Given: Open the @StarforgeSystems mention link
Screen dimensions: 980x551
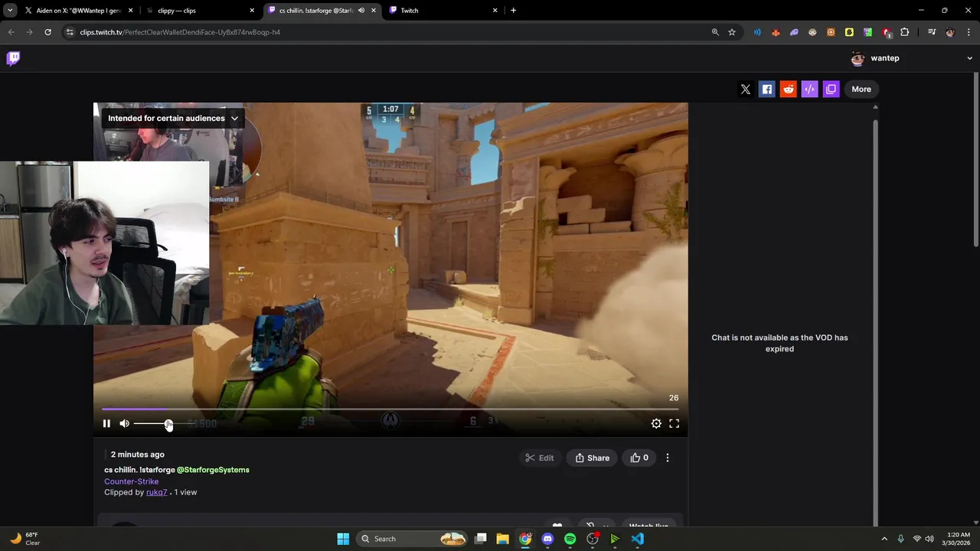Looking at the screenshot, I should [213, 470].
